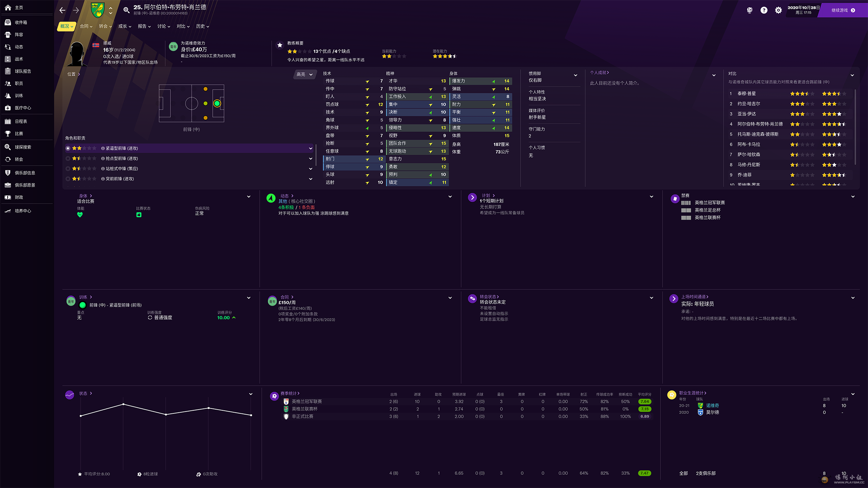Open 医疗中心 medical centre icon
Image resolution: width=868 pixels, height=488 pixels.
click(8, 108)
